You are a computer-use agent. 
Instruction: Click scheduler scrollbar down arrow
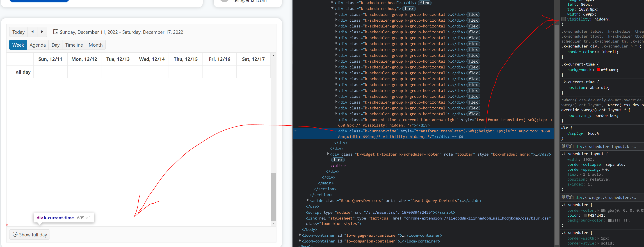point(273,223)
